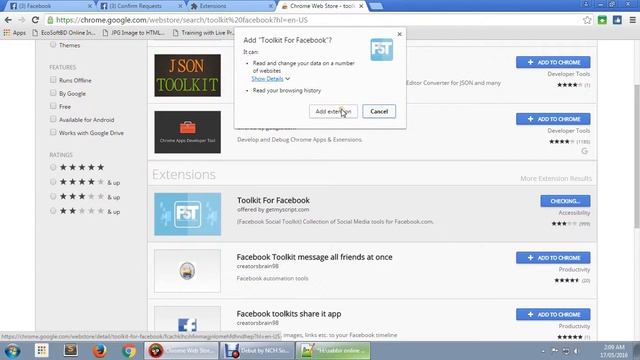This screenshot has width=640, height=360.
Task: Click the green extension icon in the toolbar
Action: click(x=602, y=20)
